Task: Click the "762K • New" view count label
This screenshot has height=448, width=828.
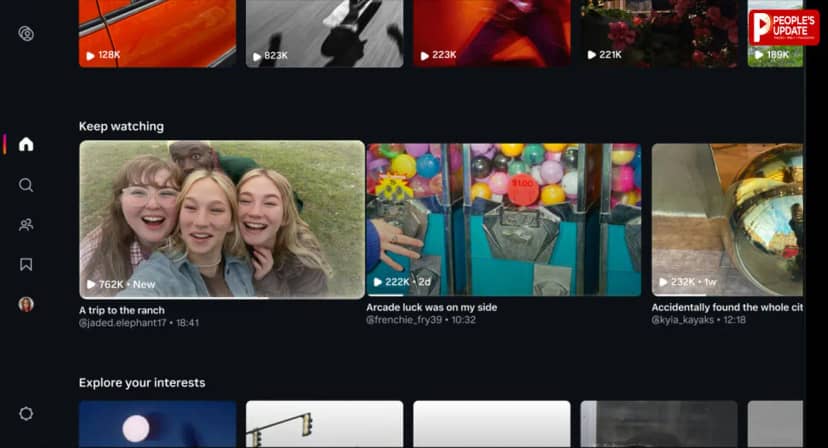Action: click(121, 284)
